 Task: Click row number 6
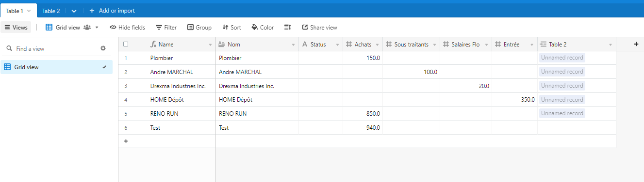(x=126, y=128)
